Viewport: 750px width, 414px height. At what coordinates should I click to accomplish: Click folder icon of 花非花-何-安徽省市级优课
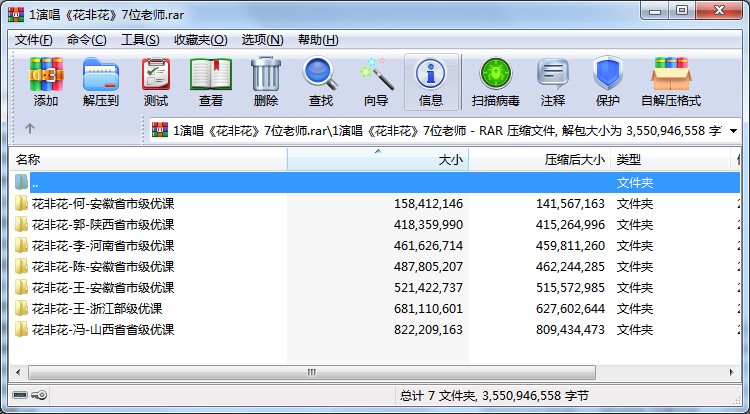click(x=21, y=204)
